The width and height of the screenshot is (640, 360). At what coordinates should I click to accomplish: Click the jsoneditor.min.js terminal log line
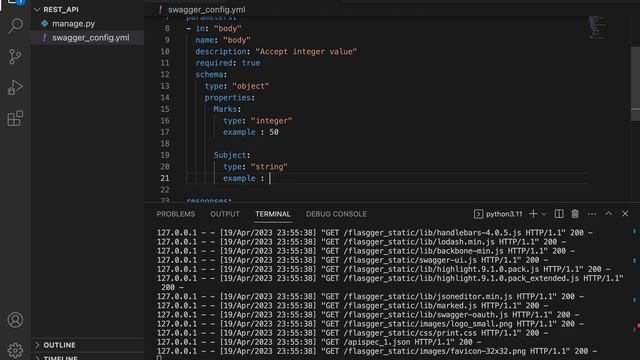[370, 297]
